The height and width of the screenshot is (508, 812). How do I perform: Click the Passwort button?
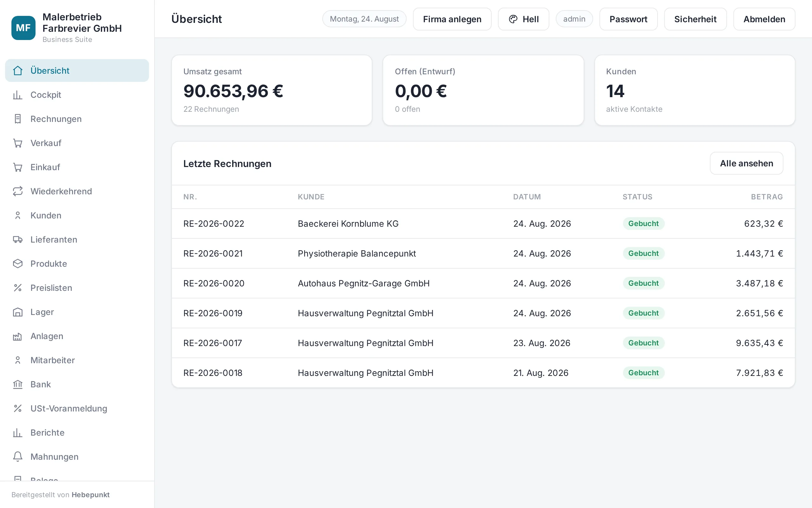coord(628,19)
